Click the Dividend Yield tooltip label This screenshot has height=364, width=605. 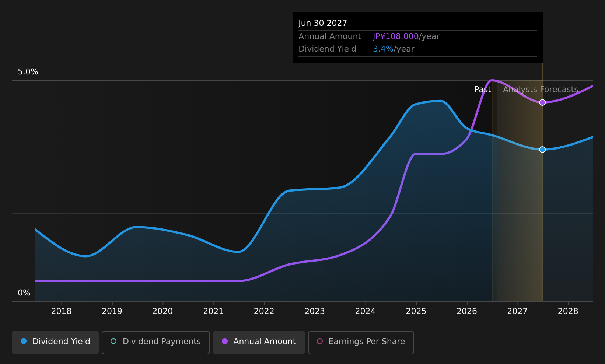[x=327, y=49]
